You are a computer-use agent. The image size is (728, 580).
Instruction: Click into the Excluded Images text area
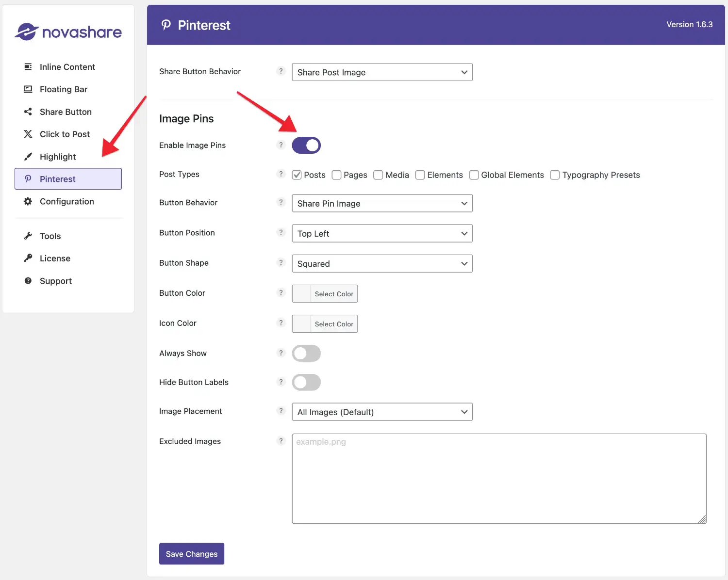[499, 479]
